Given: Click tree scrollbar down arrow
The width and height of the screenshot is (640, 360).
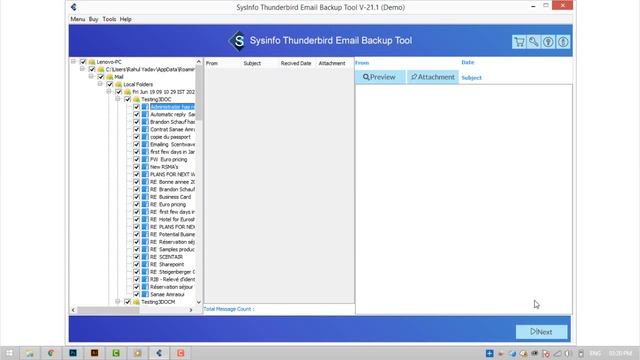Looking at the screenshot, I should tap(199, 302).
